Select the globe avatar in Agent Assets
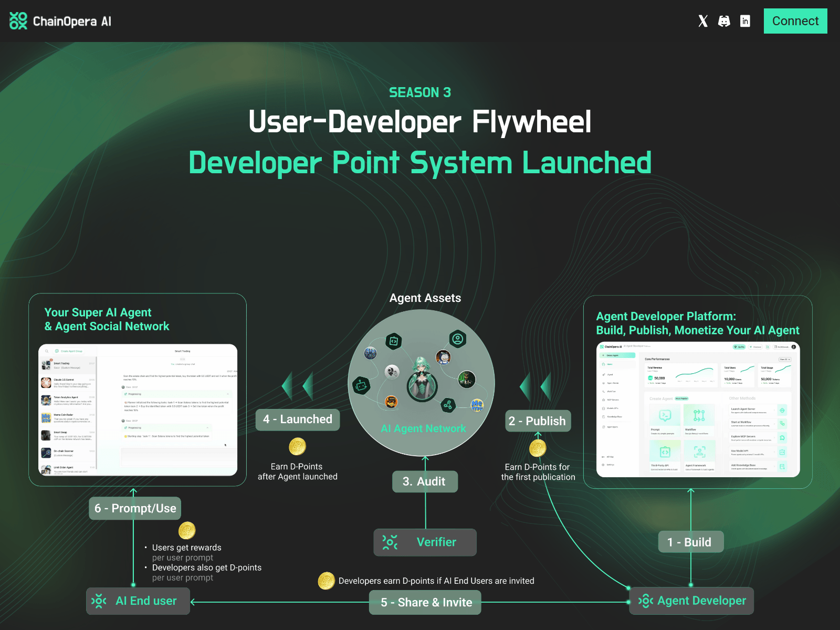This screenshot has height=630, width=840. click(371, 353)
